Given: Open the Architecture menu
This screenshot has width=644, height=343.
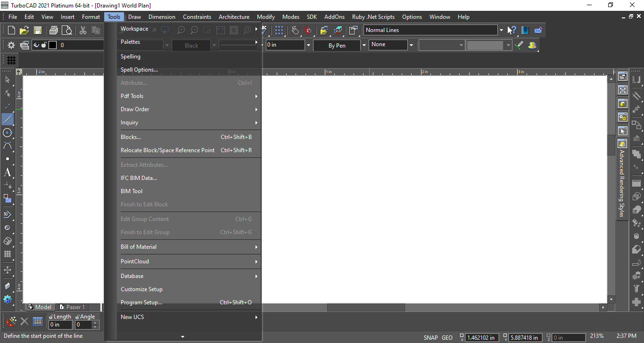Looking at the screenshot, I should 234,17.
